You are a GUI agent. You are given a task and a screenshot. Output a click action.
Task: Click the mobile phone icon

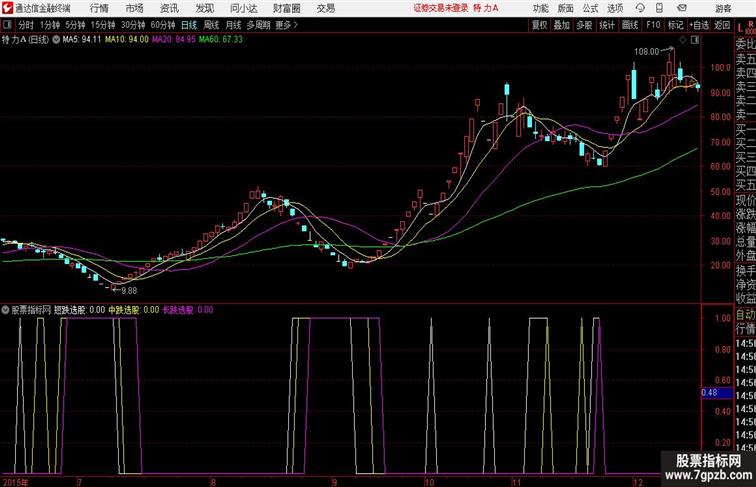click(659, 8)
